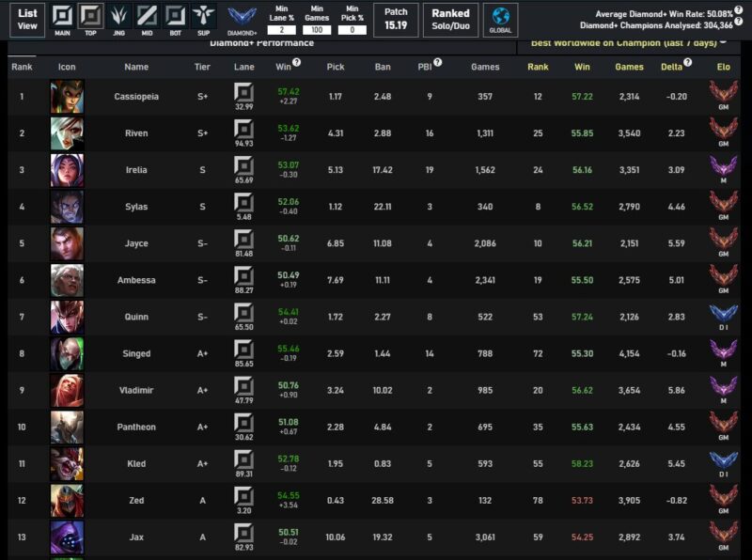
Task: Select the MAIN role filter icon
Action: click(62, 17)
